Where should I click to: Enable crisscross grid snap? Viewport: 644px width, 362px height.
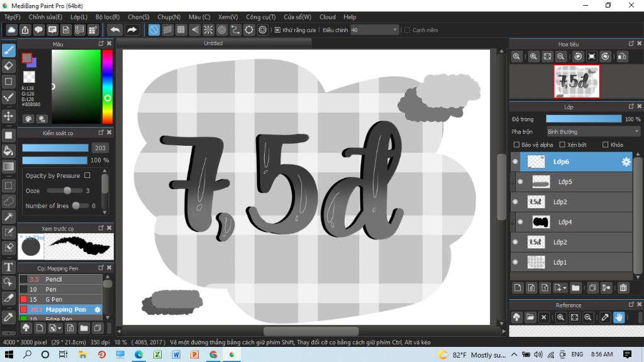[180, 30]
